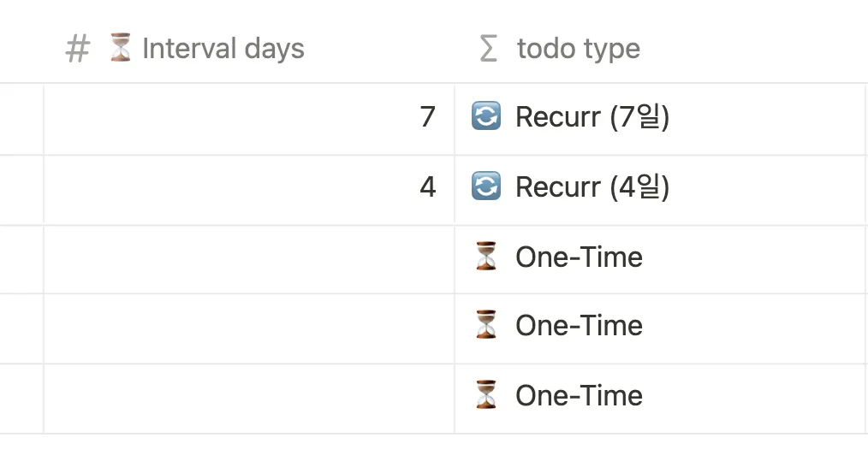This screenshot has width=868, height=467.
Task: Click the hourglass icon in the middle One-Time row
Action: (x=486, y=325)
